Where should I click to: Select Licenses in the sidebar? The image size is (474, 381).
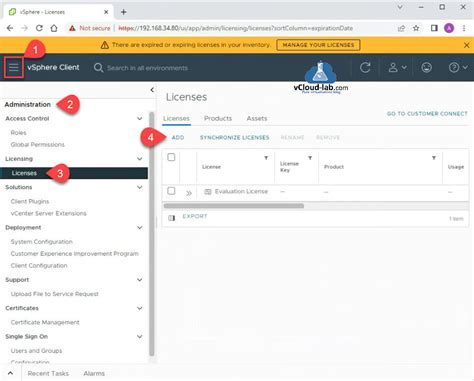click(74, 173)
